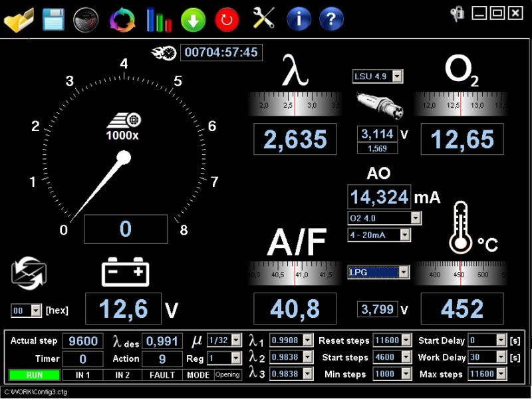Open the LSU 4.9 sensor dropdown

(x=376, y=76)
